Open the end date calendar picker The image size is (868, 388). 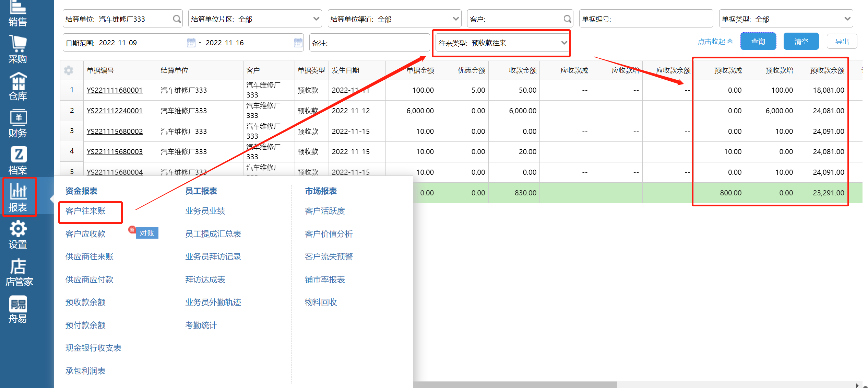point(298,43)
